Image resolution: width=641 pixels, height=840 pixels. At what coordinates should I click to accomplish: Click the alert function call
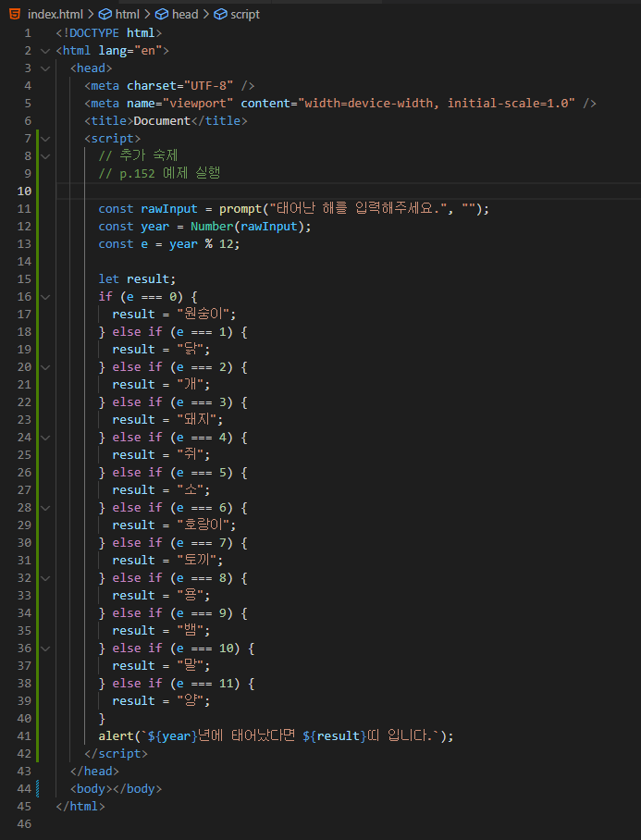pos(116,736)
